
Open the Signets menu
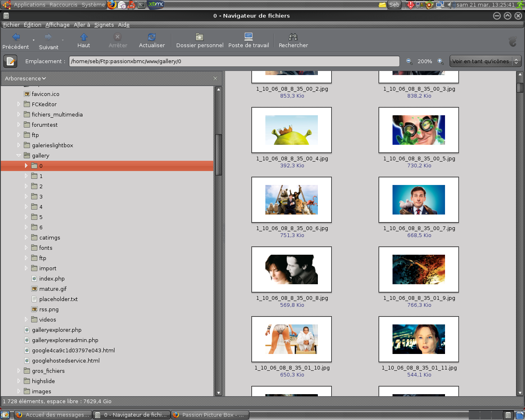tap(104, 25)
